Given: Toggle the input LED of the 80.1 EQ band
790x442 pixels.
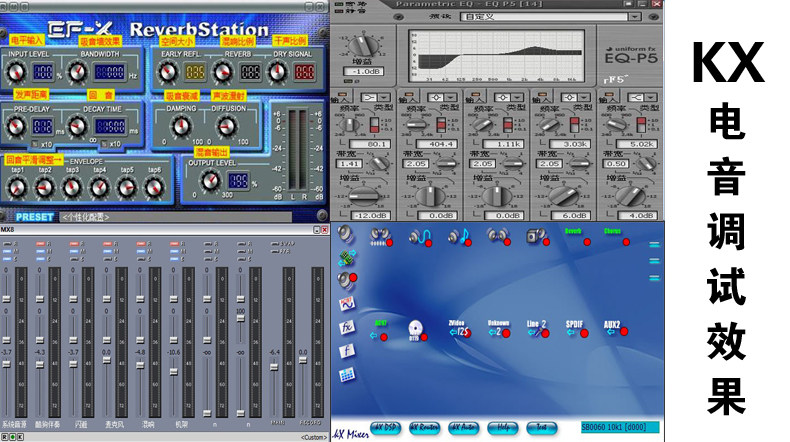Looking at the screenshot, I should (x=342, y=94).
